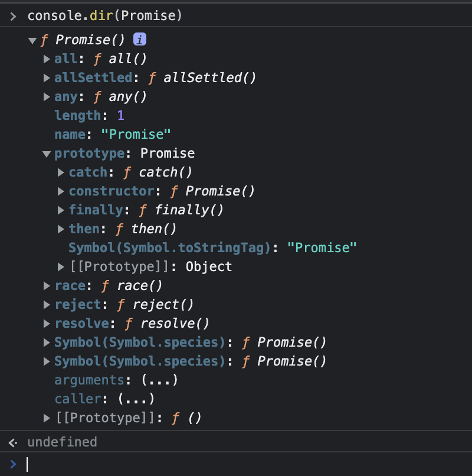Focus the console prompt input line
The width and height of the screenshot is (472, 476).
[x=249, y=464]
